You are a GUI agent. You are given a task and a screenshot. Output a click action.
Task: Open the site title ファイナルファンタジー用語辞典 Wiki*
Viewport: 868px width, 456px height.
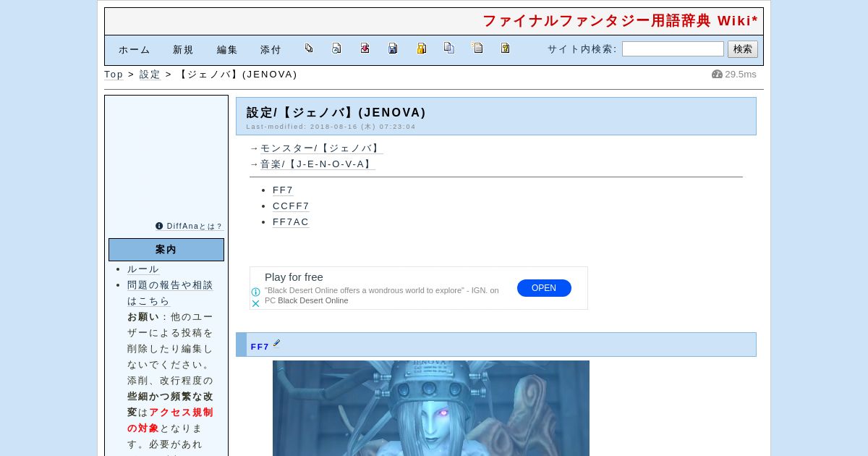[x=620, y=21]
